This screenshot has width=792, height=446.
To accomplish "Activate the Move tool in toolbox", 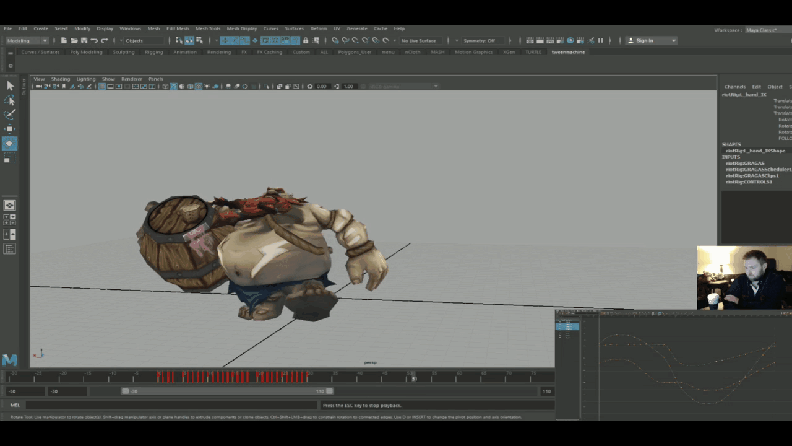I will [x=10, y=129].
